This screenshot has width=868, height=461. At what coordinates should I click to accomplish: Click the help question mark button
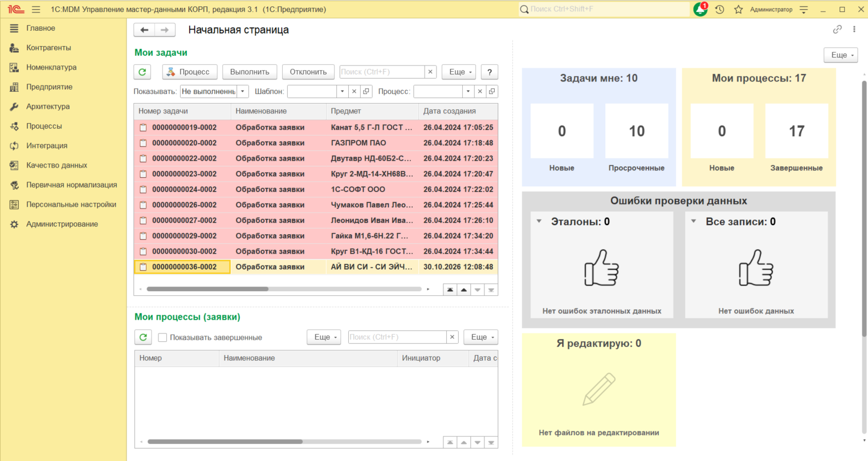tap(490, 72)
